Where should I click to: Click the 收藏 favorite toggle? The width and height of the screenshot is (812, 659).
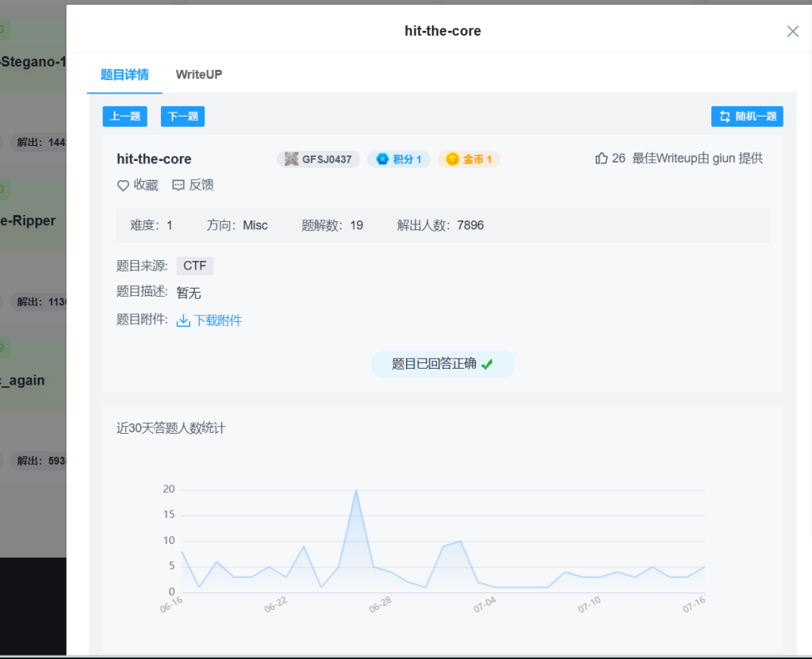145,185
